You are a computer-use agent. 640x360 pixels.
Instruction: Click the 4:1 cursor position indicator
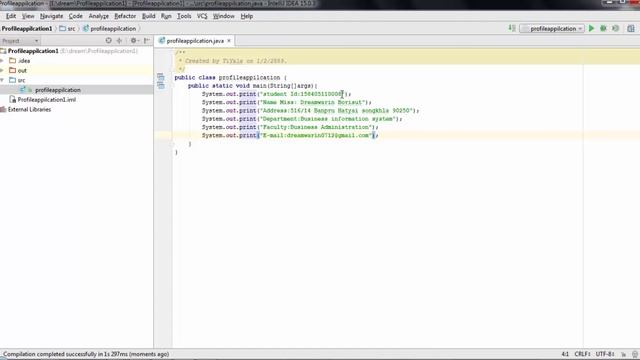[565, 354]
